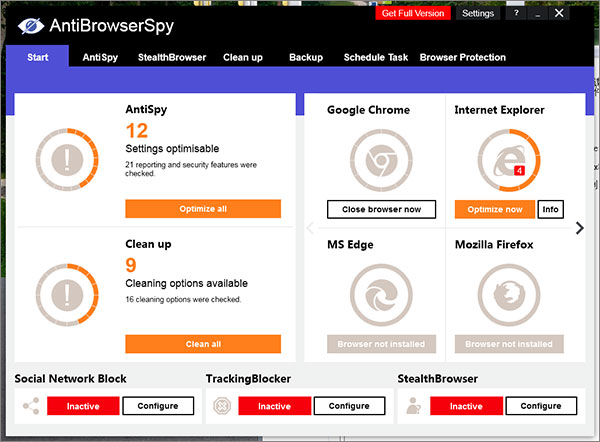Open Settings from the title bar
The width and height of the screenshot is (600, 442).
478,13
